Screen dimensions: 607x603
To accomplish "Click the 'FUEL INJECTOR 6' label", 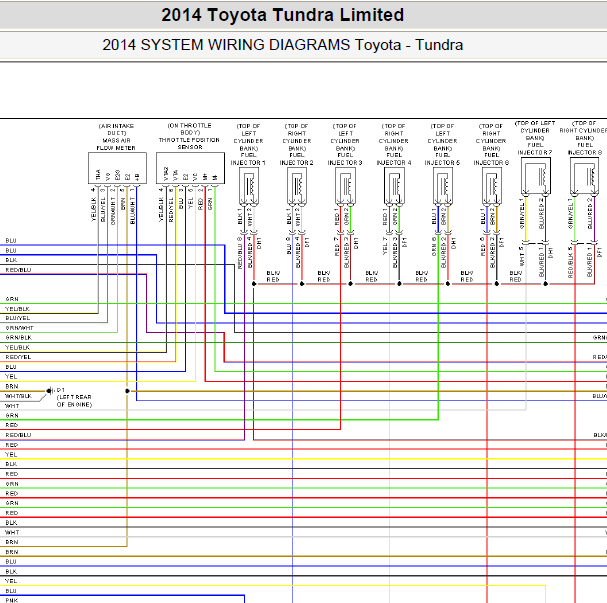I will click(x=491, y=159).
